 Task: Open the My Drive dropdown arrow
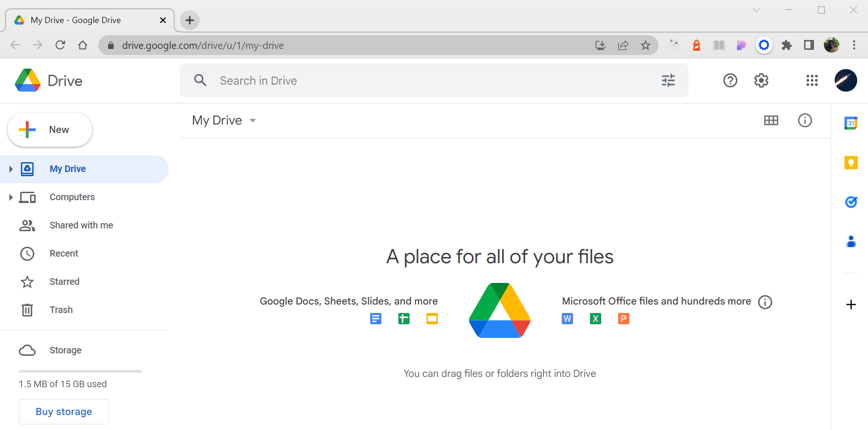tap(253, 121)
